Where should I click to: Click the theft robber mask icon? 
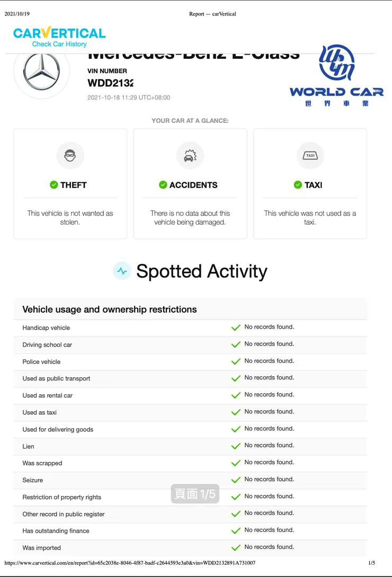[x=70, y=156]
